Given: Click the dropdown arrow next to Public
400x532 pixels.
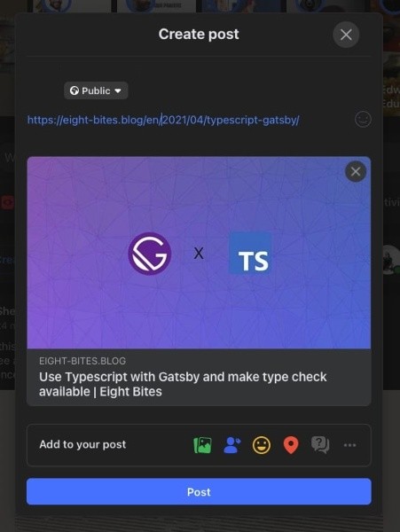Looking at the screenshot, I should point(118,91).
